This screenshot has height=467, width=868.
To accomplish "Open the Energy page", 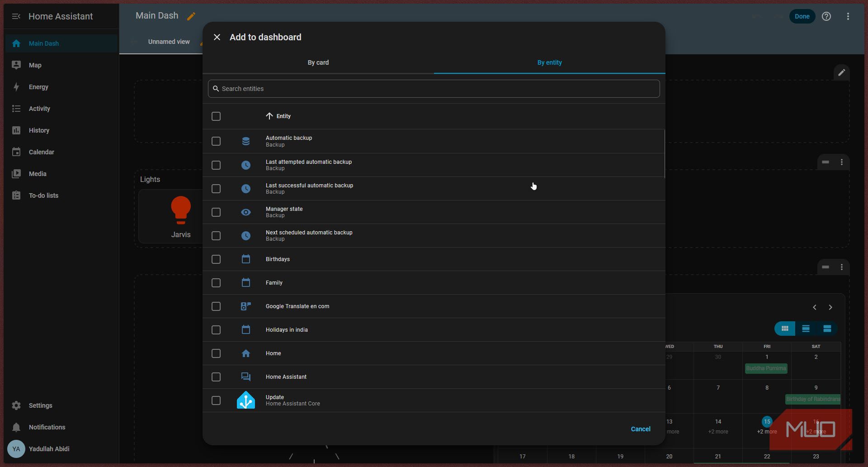I will pos(61,87).
